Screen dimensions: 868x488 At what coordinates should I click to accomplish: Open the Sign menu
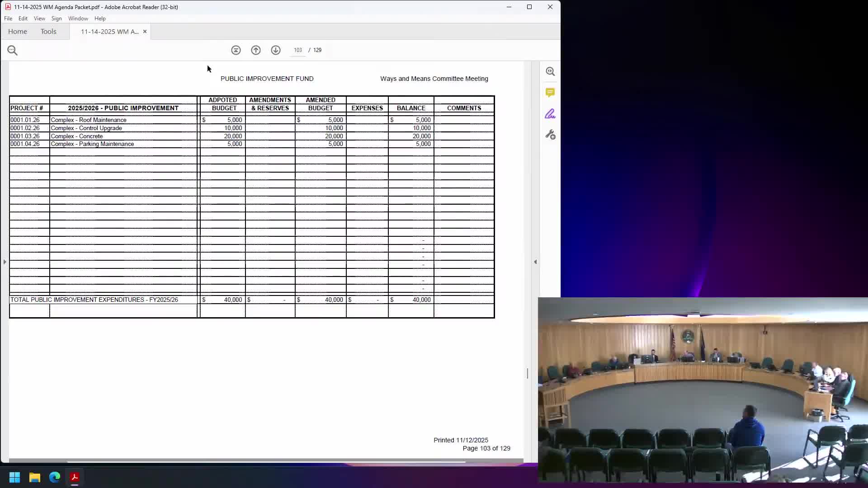click(57, 19)
